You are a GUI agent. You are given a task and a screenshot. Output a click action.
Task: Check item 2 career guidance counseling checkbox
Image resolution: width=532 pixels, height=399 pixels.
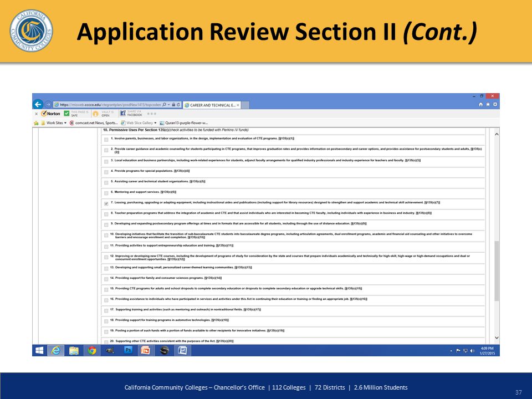coord(106,150)
